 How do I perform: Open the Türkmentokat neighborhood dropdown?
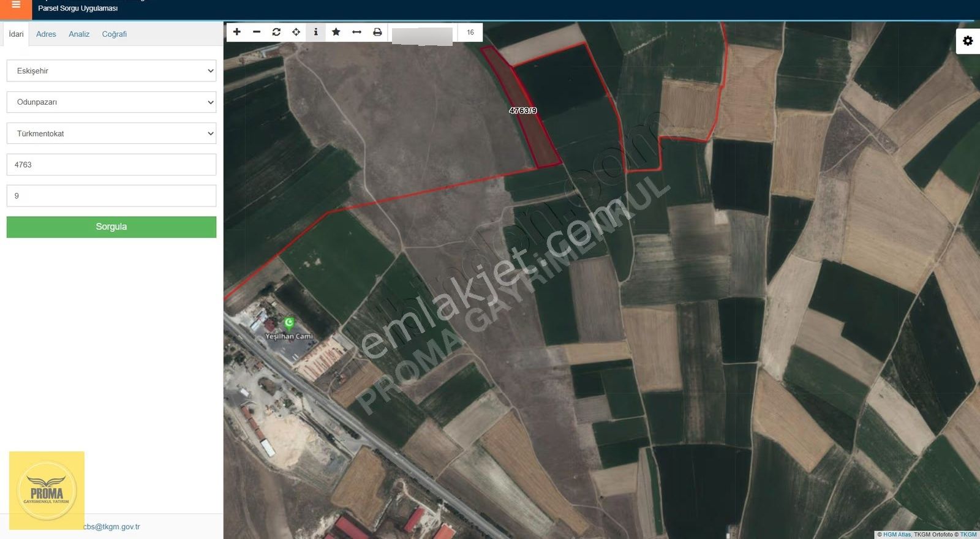[x=111, y=134]
